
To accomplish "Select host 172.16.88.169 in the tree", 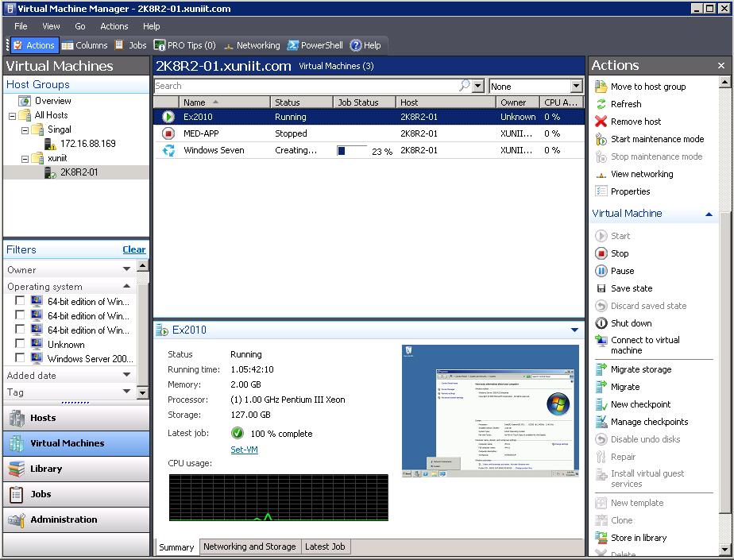I will [87, 144].
